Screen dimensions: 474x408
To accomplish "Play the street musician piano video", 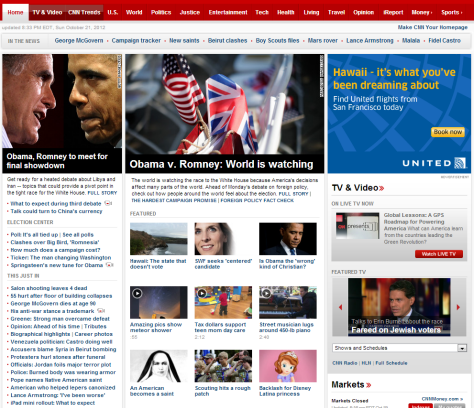I will pyautogui.click(x=288, y=302).
